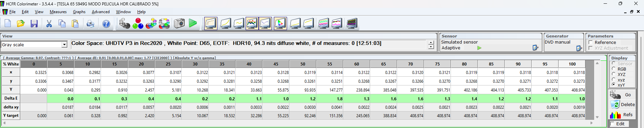The width and height of the screenshot is (644, 128).
Task: Measure primary colors with the RGB-balls icon
Action: (138, 24)
